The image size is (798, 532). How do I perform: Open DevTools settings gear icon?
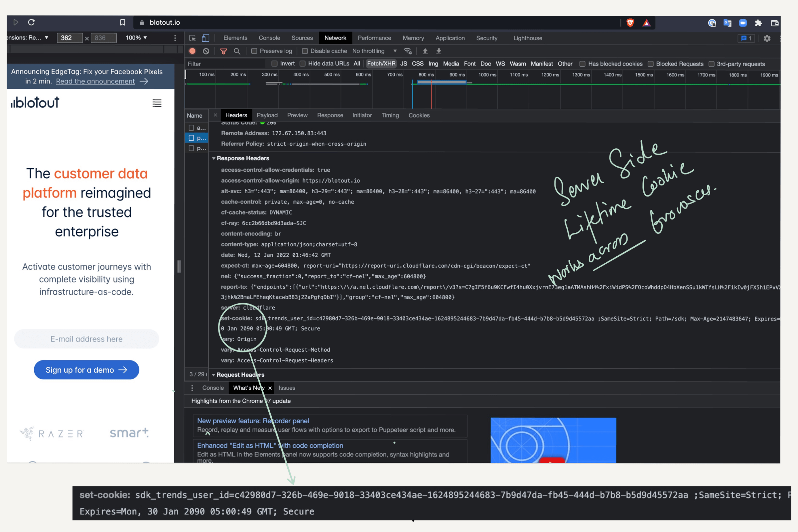767,38
